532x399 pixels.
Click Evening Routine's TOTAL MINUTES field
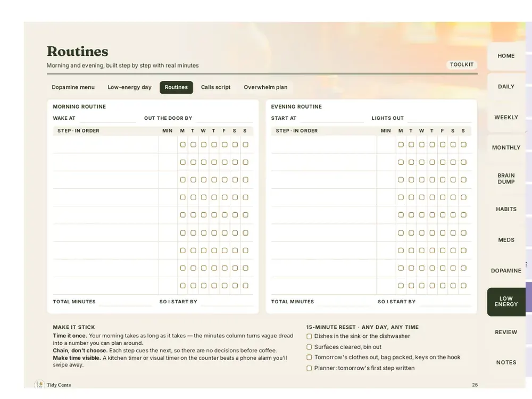point(344,302)
